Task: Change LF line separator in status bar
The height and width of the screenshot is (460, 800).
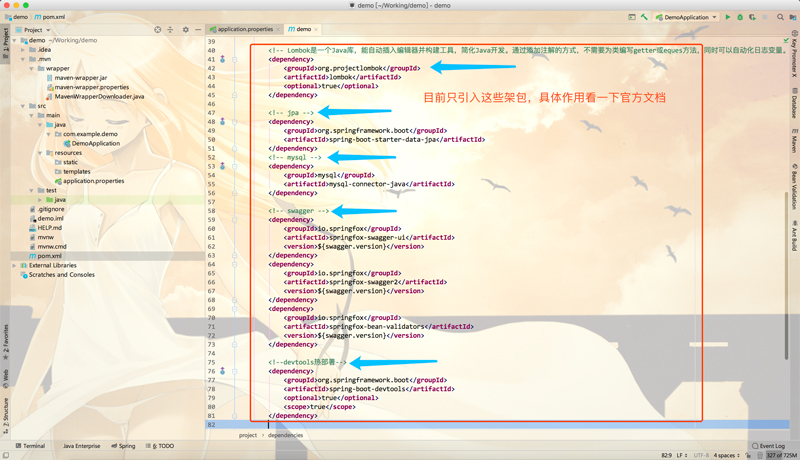Action: pyautogui.click(x=682, y=455)
